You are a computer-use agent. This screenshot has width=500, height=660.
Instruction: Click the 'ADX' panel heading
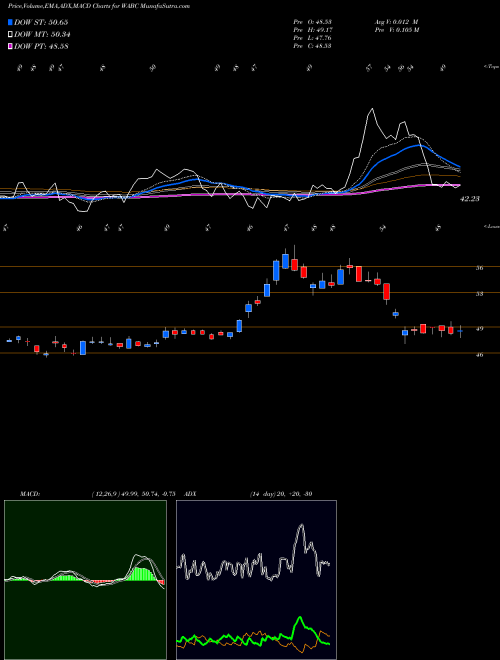click(190, 494)
